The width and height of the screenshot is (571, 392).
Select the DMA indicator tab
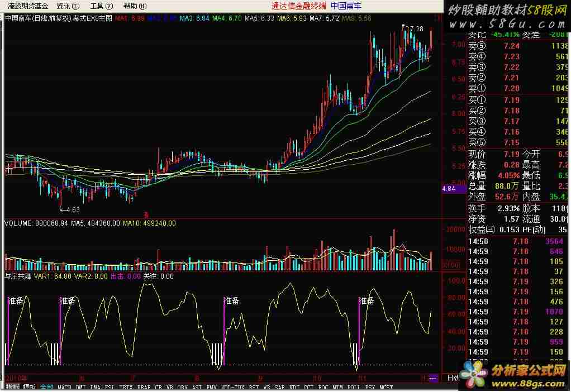(x=95, y=388)
